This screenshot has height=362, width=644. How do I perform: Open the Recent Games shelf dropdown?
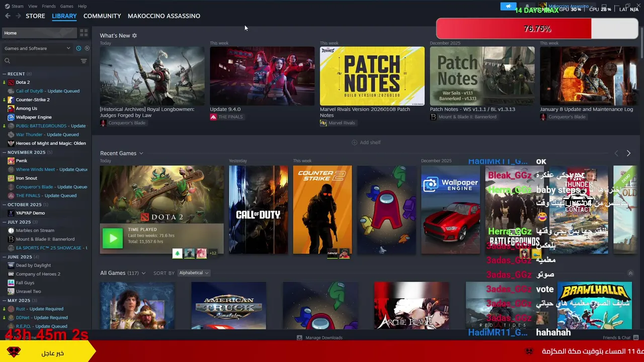141,153
